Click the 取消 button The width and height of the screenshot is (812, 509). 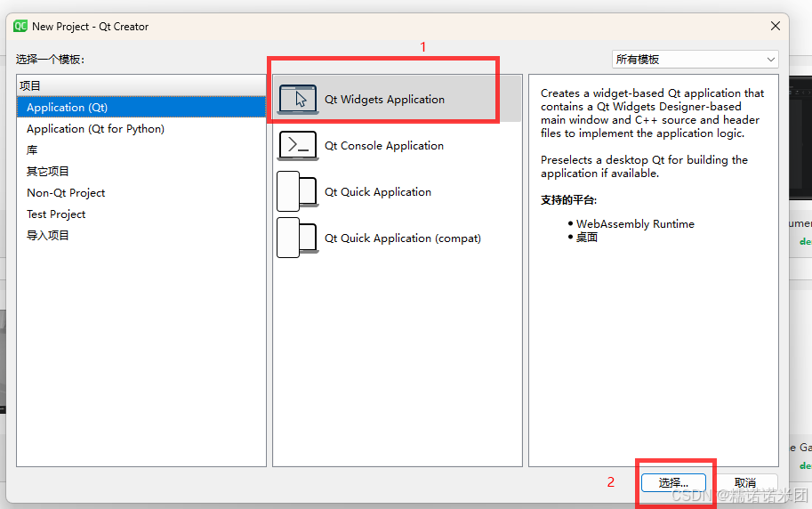click(x=744, y=482)
